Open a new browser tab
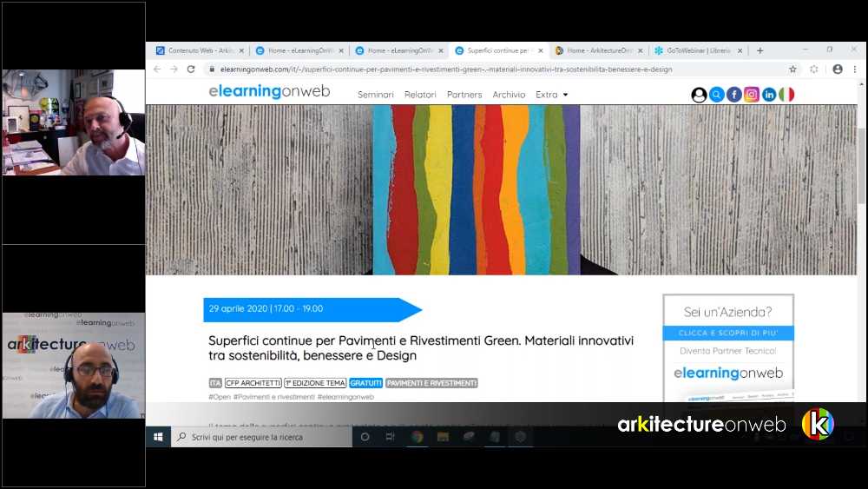The image size is (868, 489). (x=760, y=50)
